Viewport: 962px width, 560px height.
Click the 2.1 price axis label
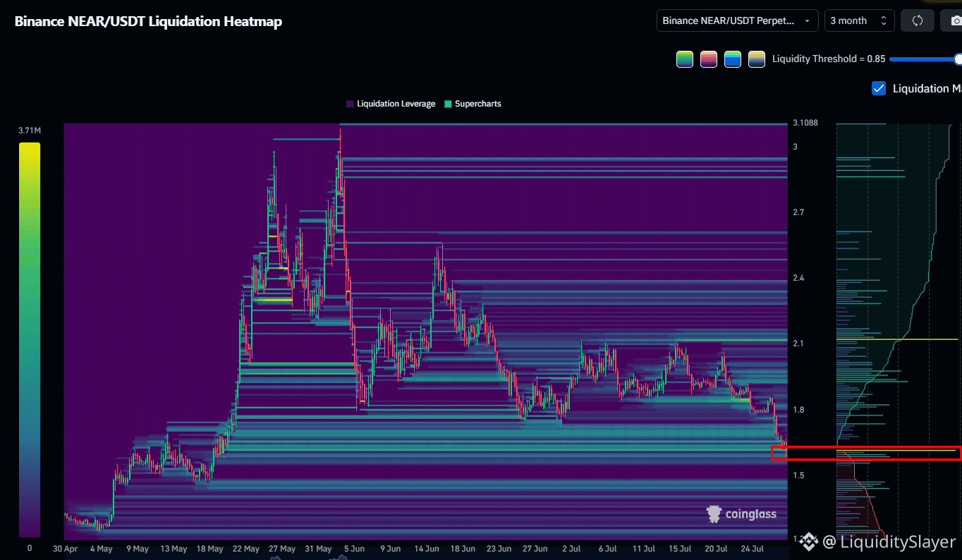pos(798,343)
